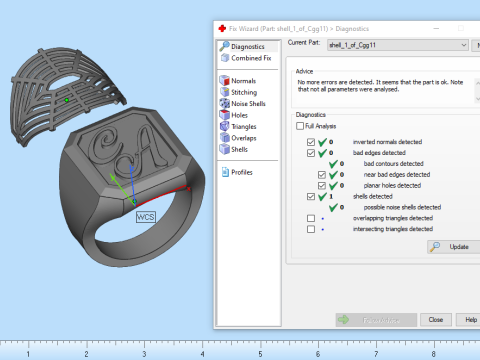Select the Normals fix icon
The height and width of the screenshot is (360, 480).
coord(225,81)
